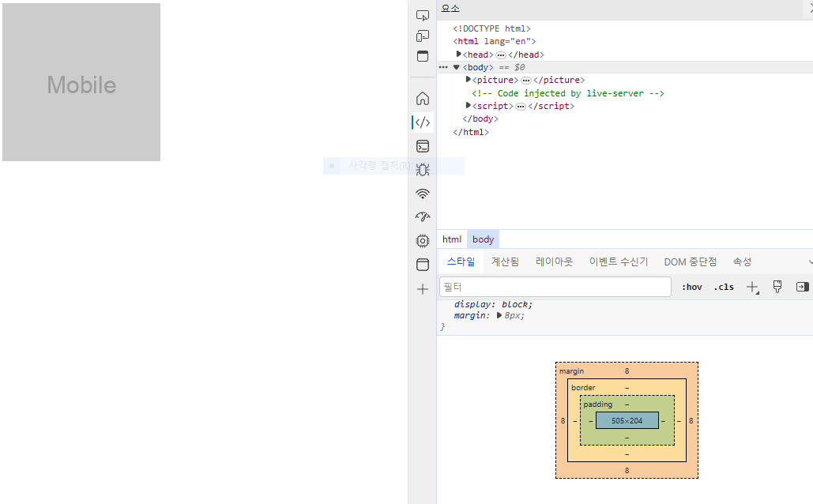
Task: Open the script ellipsis expand badge
Action: click(521, 107)
